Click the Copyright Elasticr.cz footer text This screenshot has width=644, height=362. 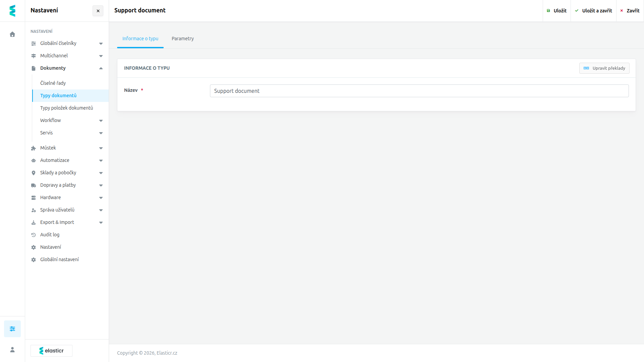147,353
